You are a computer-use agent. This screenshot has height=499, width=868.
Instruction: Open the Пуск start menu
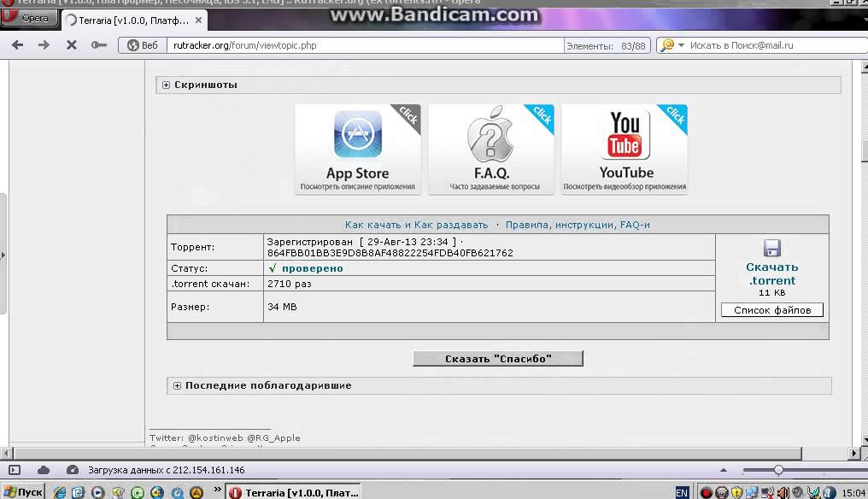22,492
